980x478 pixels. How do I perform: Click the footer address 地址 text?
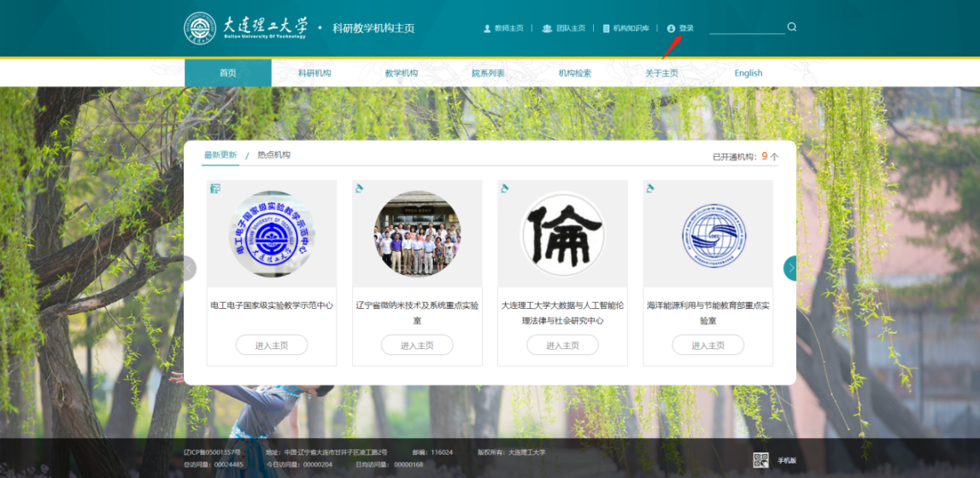point(326,452)
